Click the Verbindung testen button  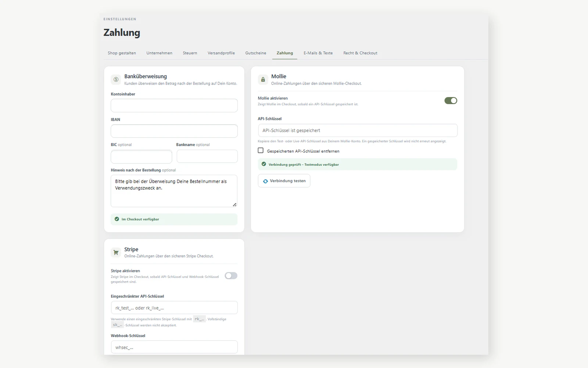tap(284, 181)
